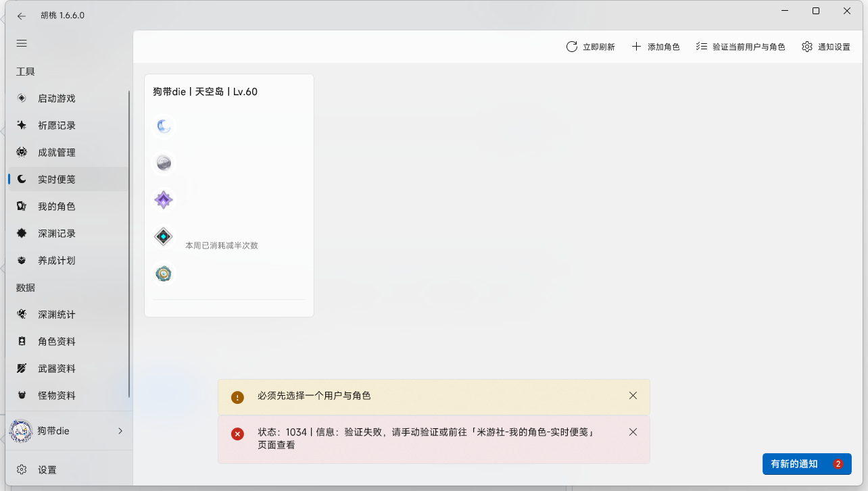Image resolution: width=868 pixels, height=491 pixels.
Task: Select 启动游戏 to launch the game
Action: coord(57,98)
